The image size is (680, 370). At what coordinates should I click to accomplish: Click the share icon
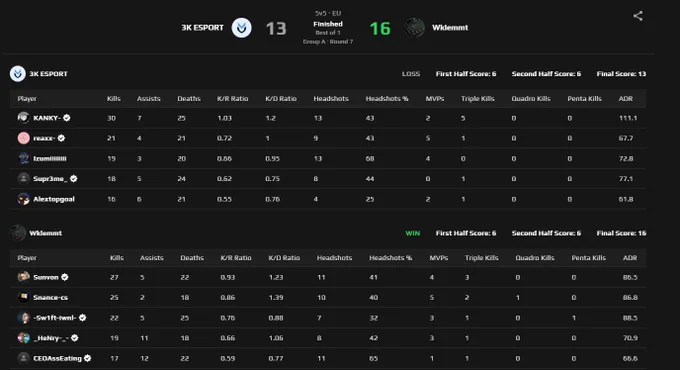pos(638,16)
